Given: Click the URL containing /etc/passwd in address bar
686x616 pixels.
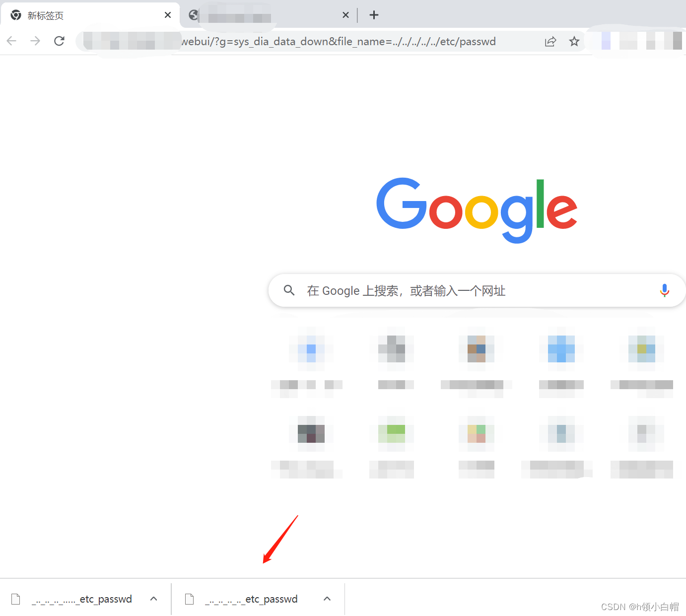Looking at the screenshot, I should 339,42.
